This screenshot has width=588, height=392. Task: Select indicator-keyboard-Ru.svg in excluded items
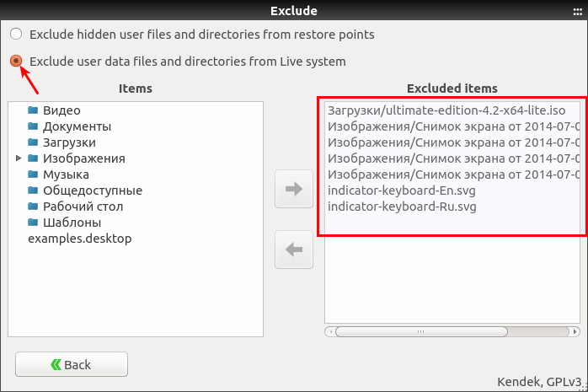pyautogui.click(x=401, y=207)
